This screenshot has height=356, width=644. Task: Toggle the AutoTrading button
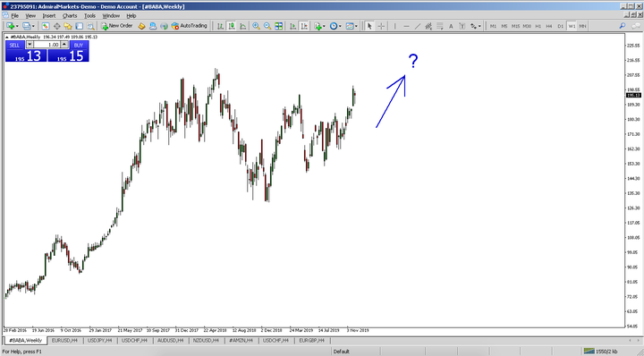pyautogui.click(x=190, y=26)
